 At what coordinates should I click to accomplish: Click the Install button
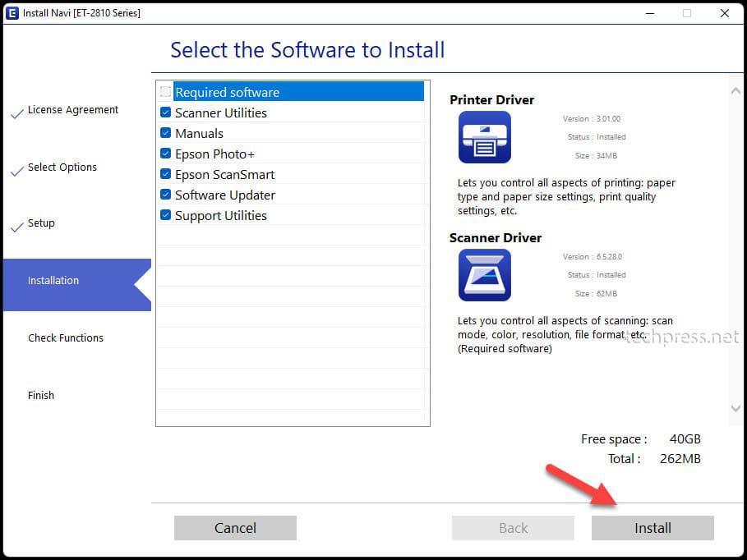[652, 528]
